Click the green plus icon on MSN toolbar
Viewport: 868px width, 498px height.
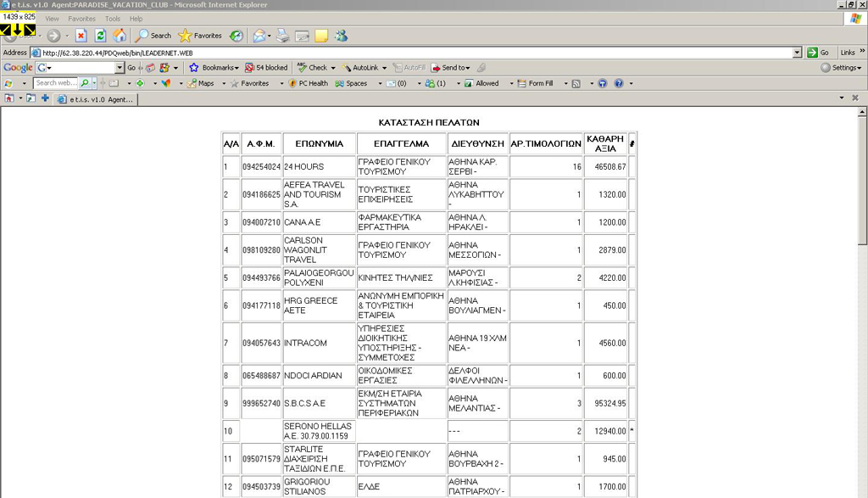[140, 84]
